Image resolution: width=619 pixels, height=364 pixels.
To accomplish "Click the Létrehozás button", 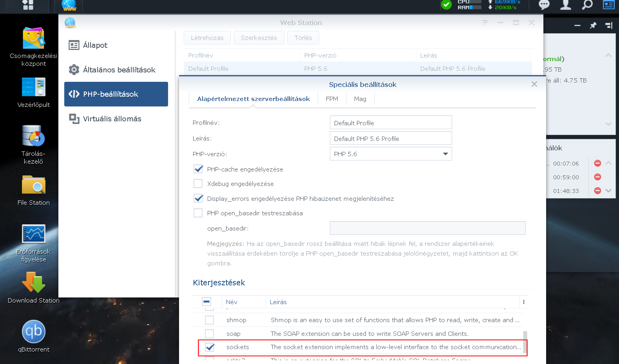I will coord(207,38).
